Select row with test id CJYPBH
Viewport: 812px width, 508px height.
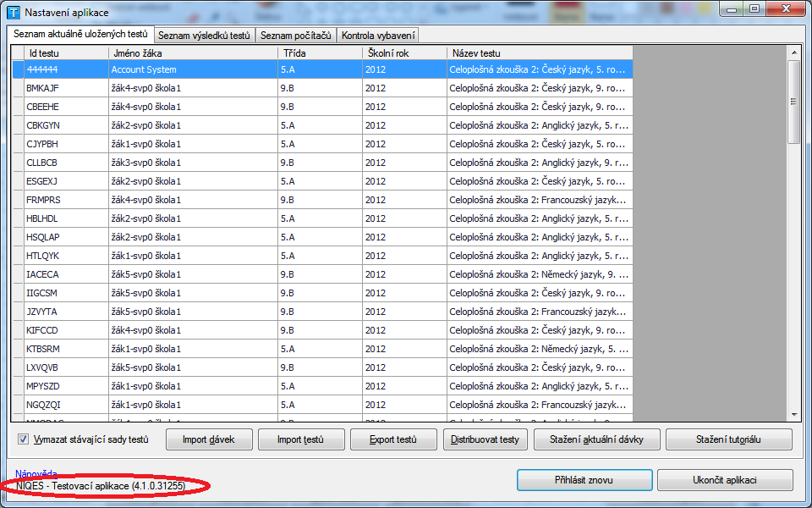pos(322,144)
